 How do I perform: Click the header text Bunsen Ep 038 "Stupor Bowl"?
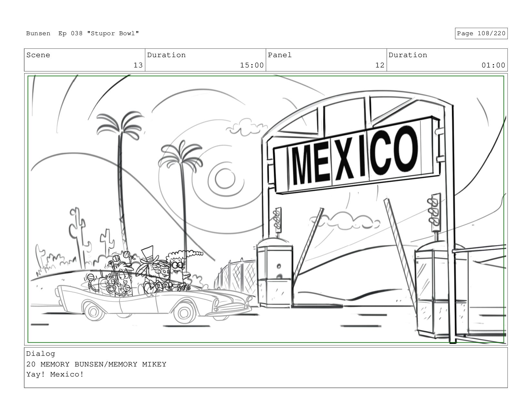83,33
